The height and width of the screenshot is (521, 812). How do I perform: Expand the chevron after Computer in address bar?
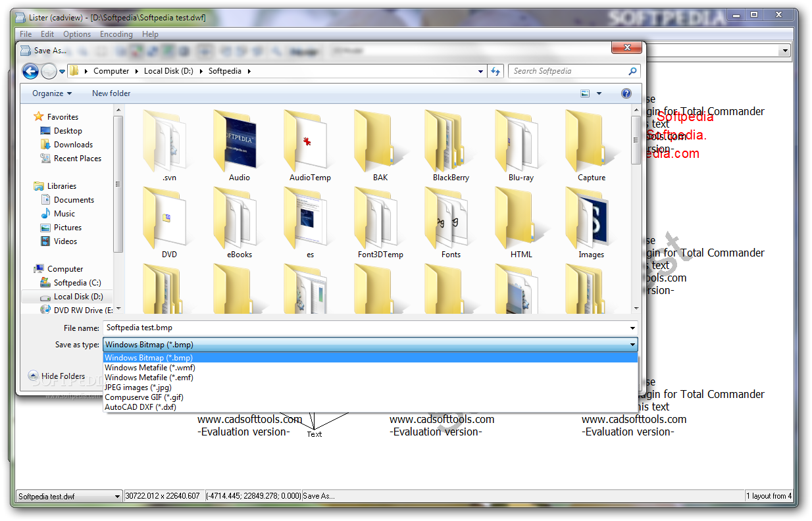[x=136, y=71]
